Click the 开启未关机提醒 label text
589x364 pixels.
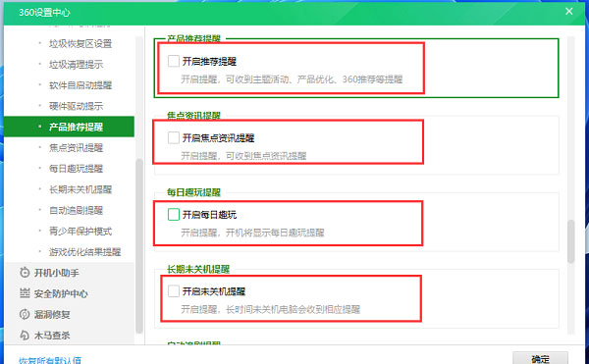click(214, 291)
